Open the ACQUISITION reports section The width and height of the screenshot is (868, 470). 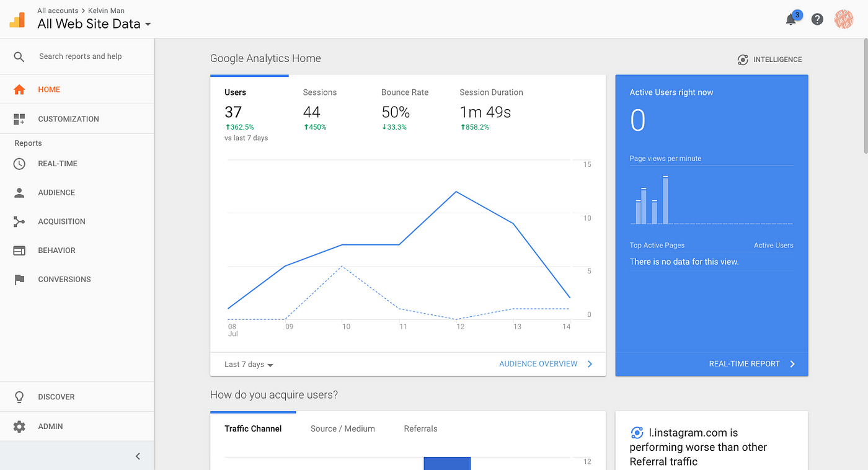click(77, 221)
